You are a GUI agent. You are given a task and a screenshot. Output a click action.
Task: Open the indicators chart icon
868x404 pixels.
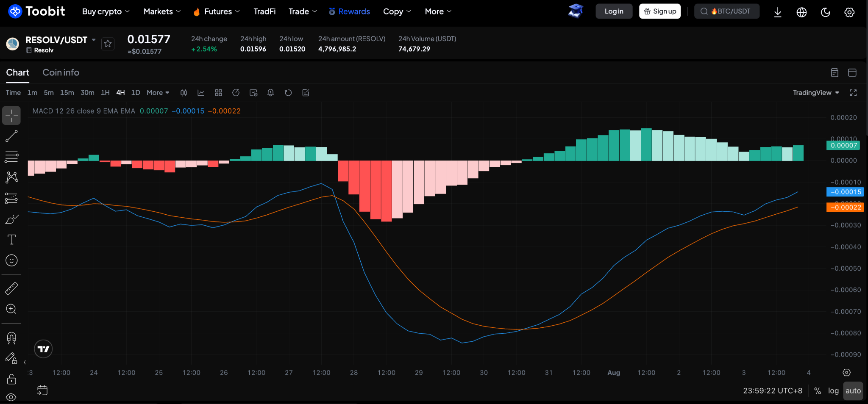point(201,93)
